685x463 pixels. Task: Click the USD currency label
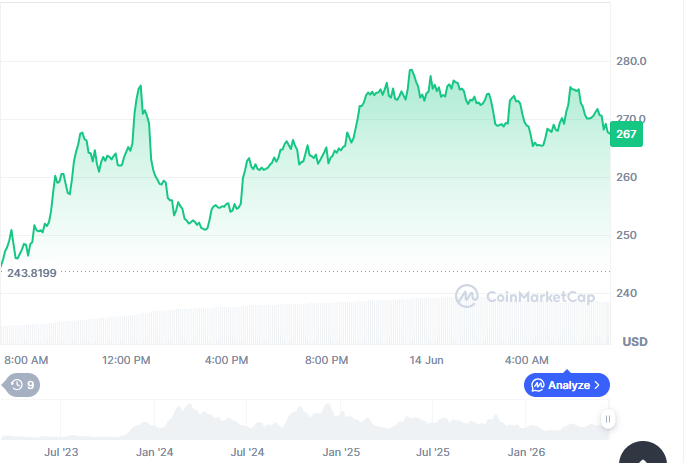pos(635,342)
